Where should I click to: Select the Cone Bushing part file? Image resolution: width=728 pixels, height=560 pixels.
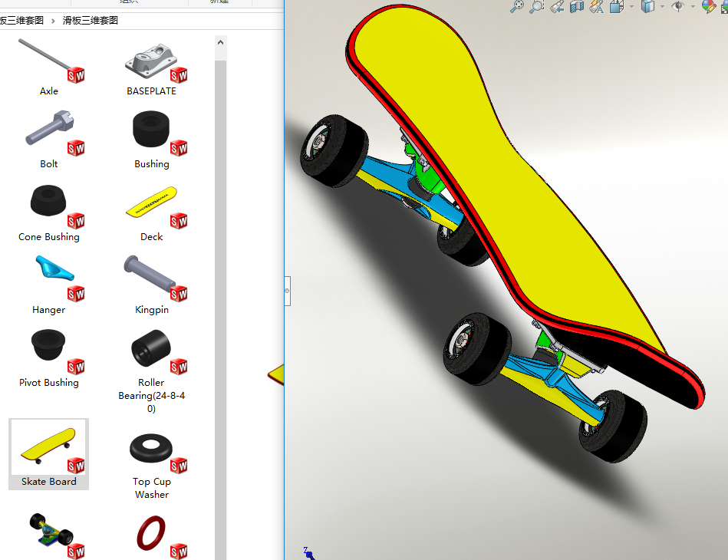tap(49, 212)
